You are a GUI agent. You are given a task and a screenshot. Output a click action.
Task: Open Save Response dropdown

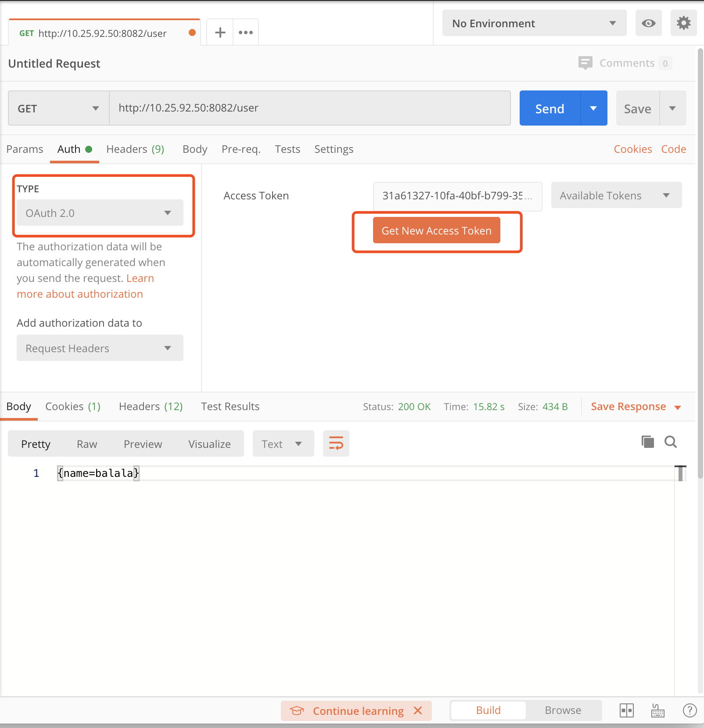tap(636, 407)
